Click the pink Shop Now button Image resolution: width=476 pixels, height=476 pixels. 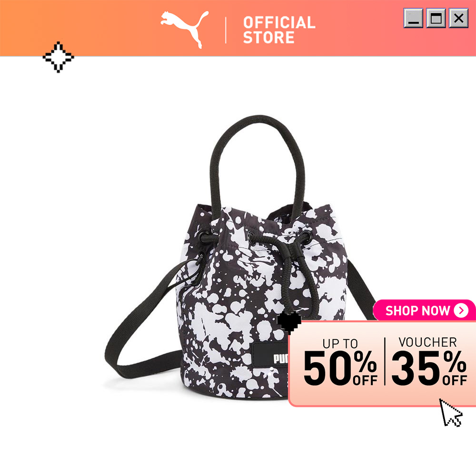(x=425, y=310)
